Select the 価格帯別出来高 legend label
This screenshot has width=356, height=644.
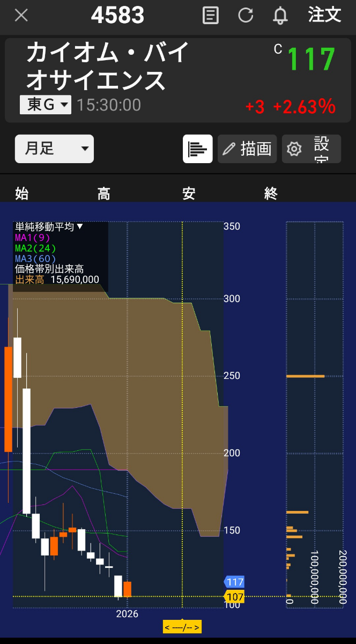[x=49, y=269]
